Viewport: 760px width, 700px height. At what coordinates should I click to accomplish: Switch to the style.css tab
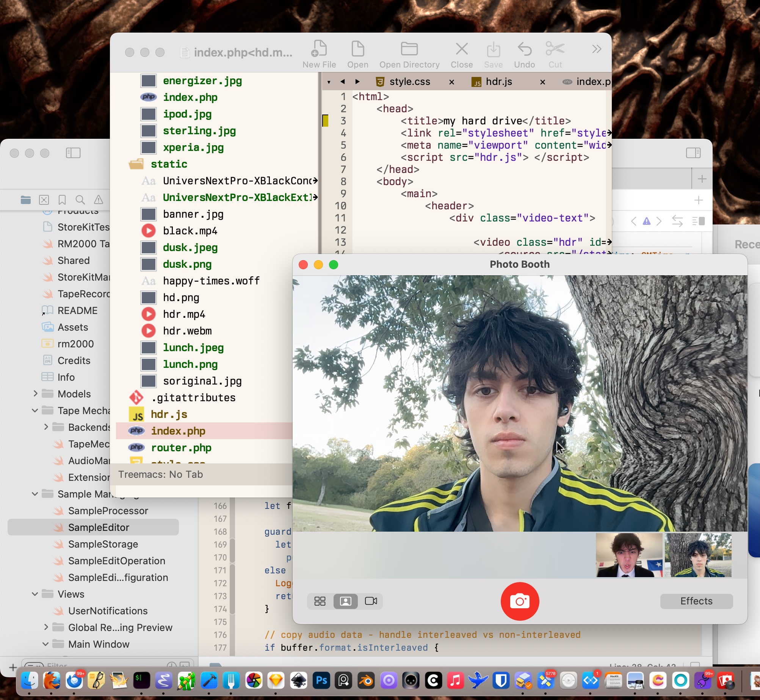[409, 82]
